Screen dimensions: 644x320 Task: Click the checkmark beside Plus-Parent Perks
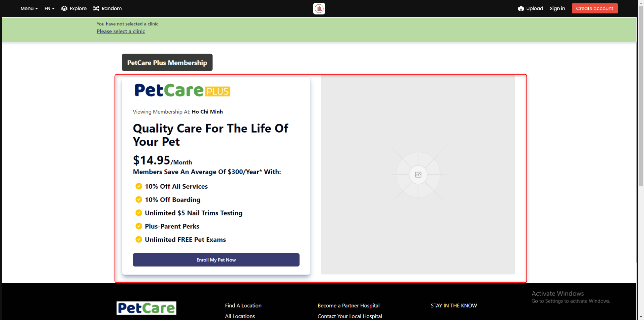[139, 226]
